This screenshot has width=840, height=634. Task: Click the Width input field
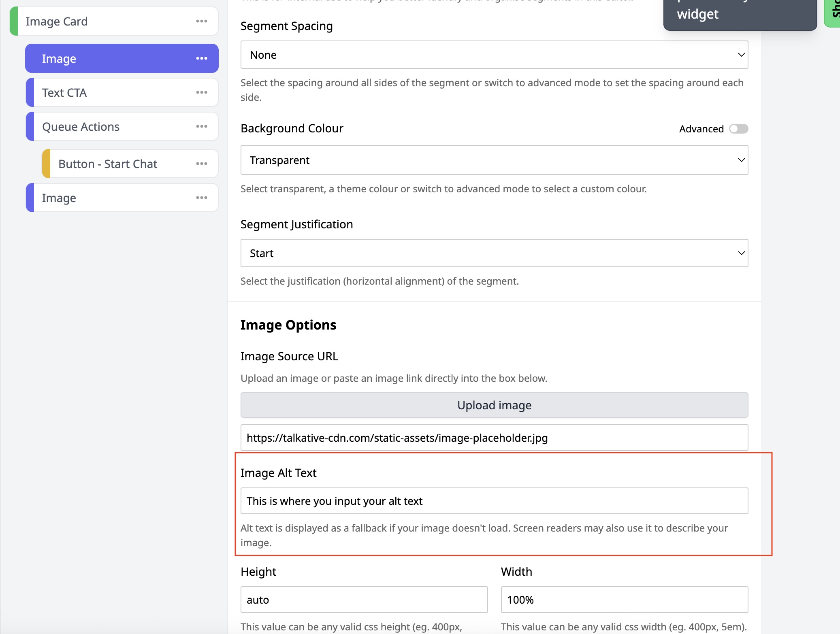click(624, 600)
